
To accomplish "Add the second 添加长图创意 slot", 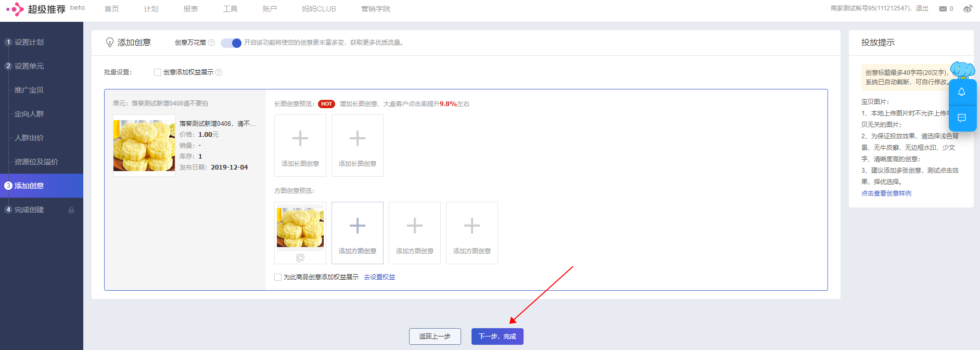I will click(358, 146).
